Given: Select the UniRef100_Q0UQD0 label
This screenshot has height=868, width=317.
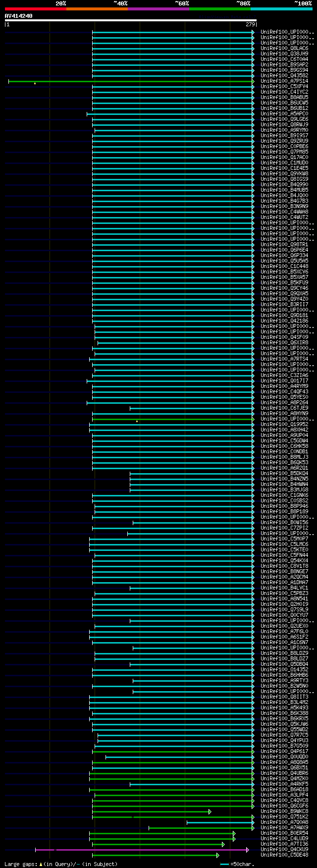Looking at the screenshot, I should coord(284,757).
